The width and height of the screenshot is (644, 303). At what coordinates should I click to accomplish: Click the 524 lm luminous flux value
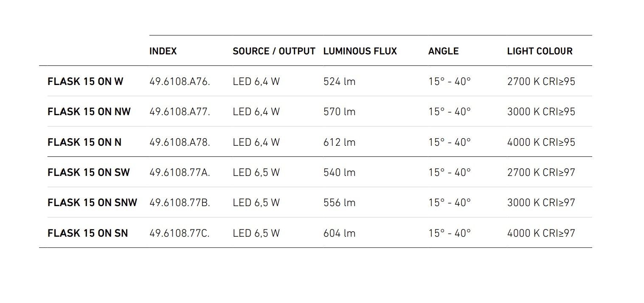point(339,82)
